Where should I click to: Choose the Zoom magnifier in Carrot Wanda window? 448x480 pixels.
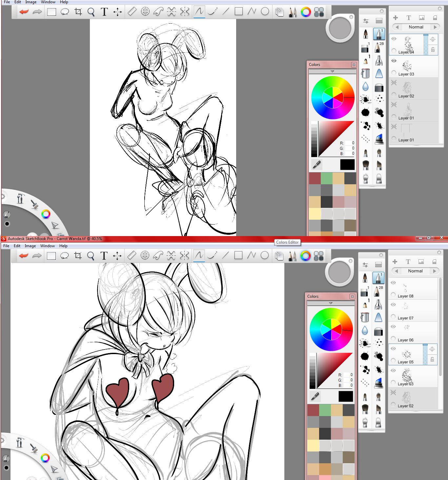click(91, 256)
